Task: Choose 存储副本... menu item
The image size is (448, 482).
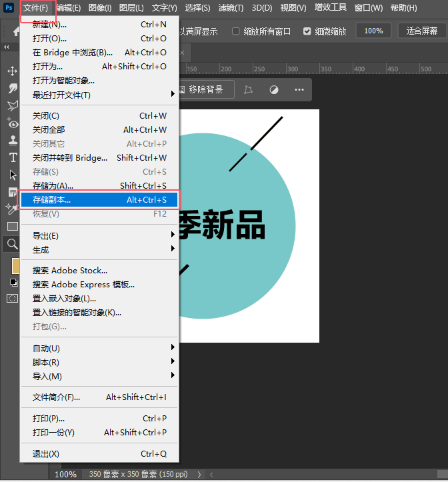Action: (99, 200)
